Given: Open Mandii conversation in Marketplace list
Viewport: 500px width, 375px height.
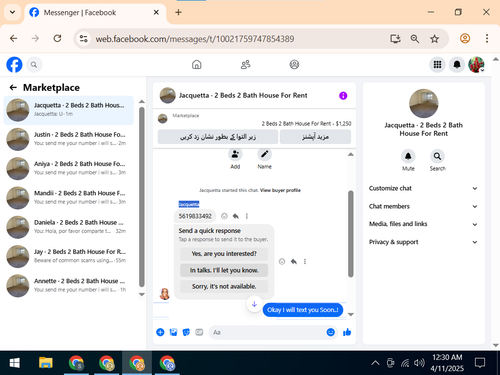Looking at the screenshot, I should pyautogui.click(x=69, y=198).
